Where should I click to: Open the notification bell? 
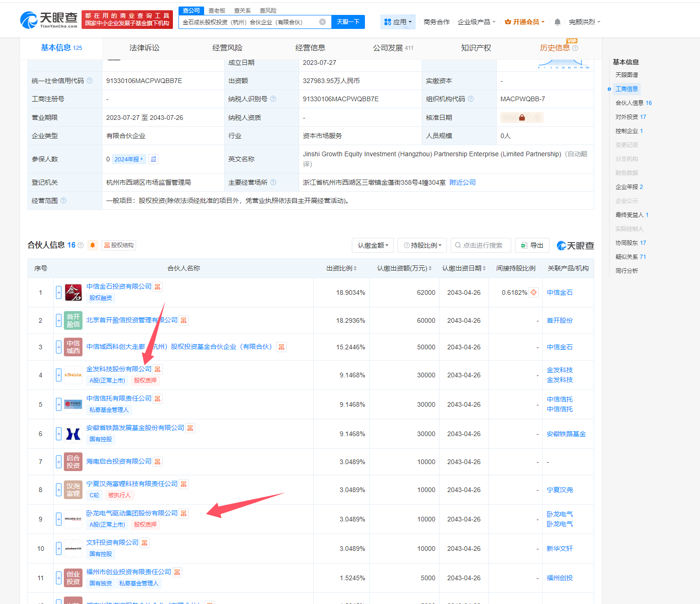557,22
